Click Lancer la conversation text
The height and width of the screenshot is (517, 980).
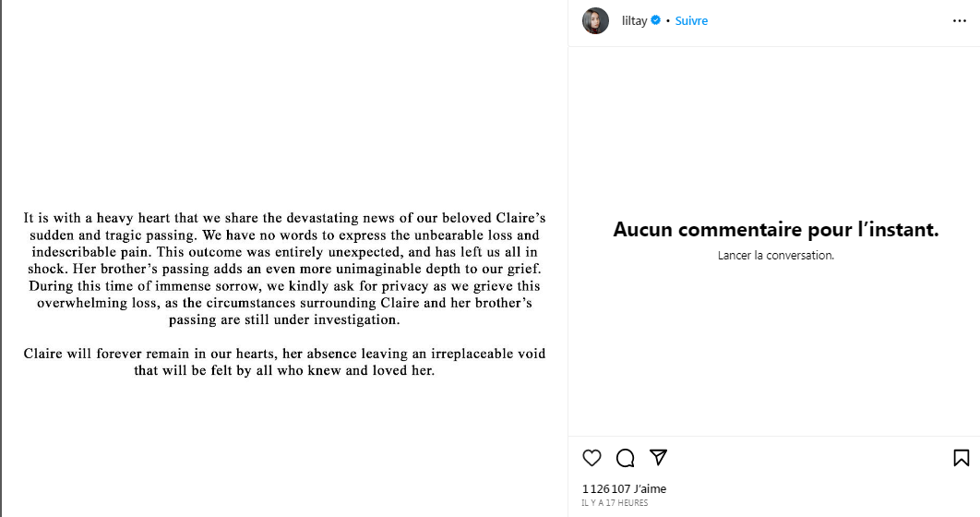point(775,255)
